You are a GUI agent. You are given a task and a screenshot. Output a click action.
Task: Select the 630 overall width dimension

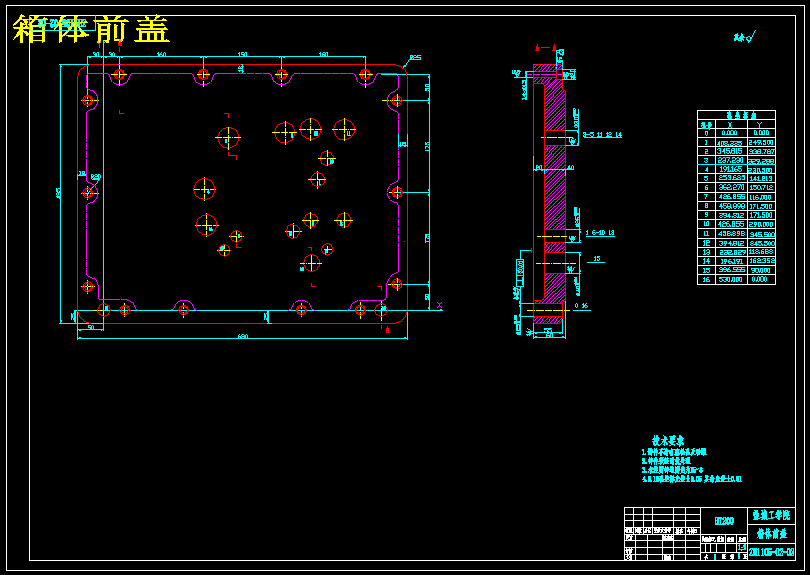coord(242,336)
